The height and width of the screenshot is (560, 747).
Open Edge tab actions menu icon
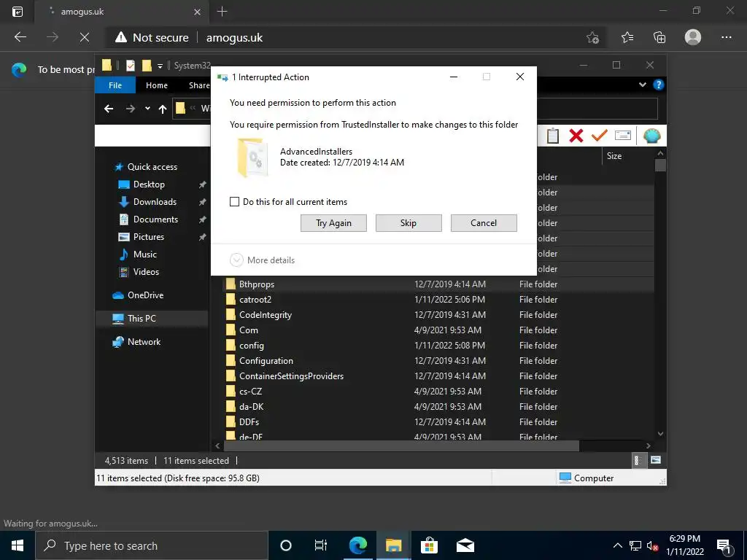[18, 12]
